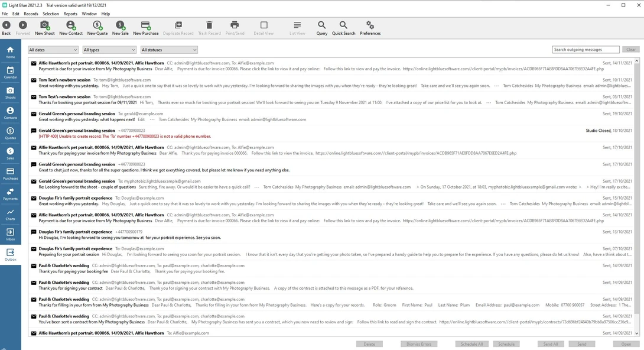Click the Forward toolbar icon
The image size is (644, 350).
(x=23, y=28)
